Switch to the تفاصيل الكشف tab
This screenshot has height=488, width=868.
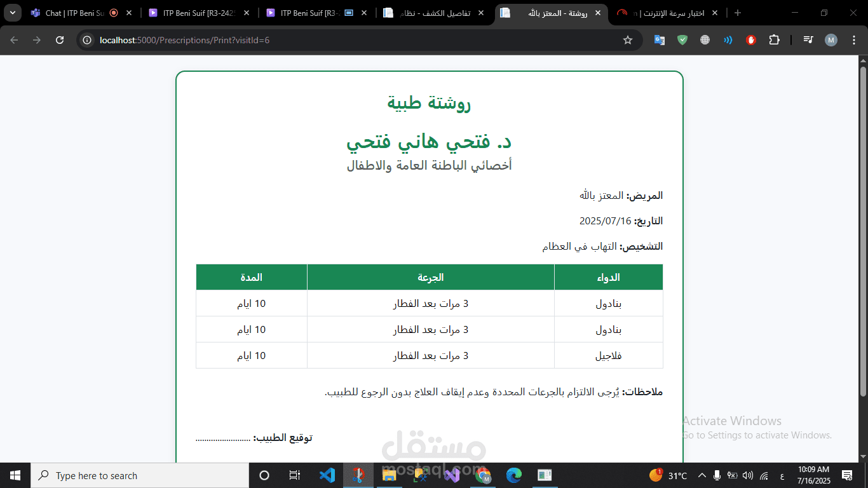pyautogui.click(x=435, y=13)
